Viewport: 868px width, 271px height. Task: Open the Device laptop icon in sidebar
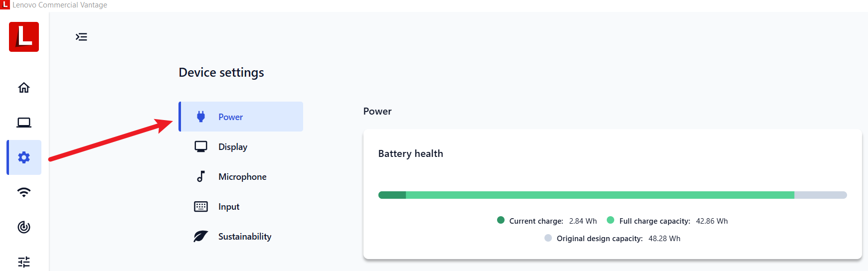point(24,123)
